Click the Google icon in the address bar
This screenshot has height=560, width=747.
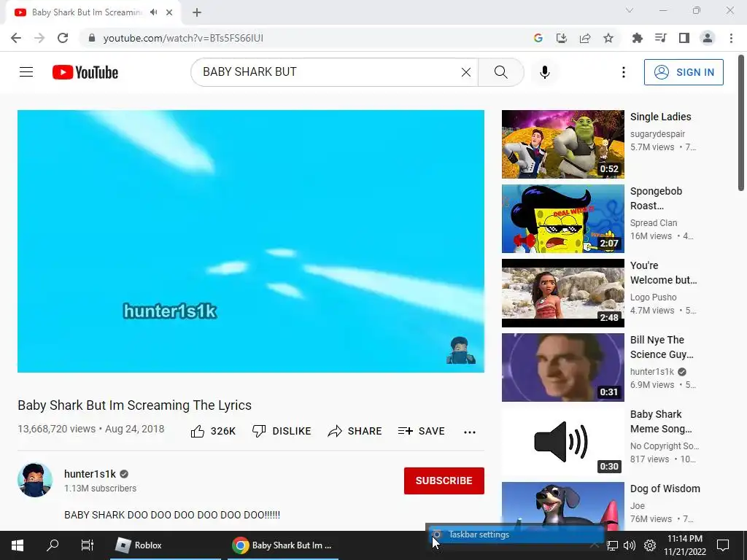(538, 38)
